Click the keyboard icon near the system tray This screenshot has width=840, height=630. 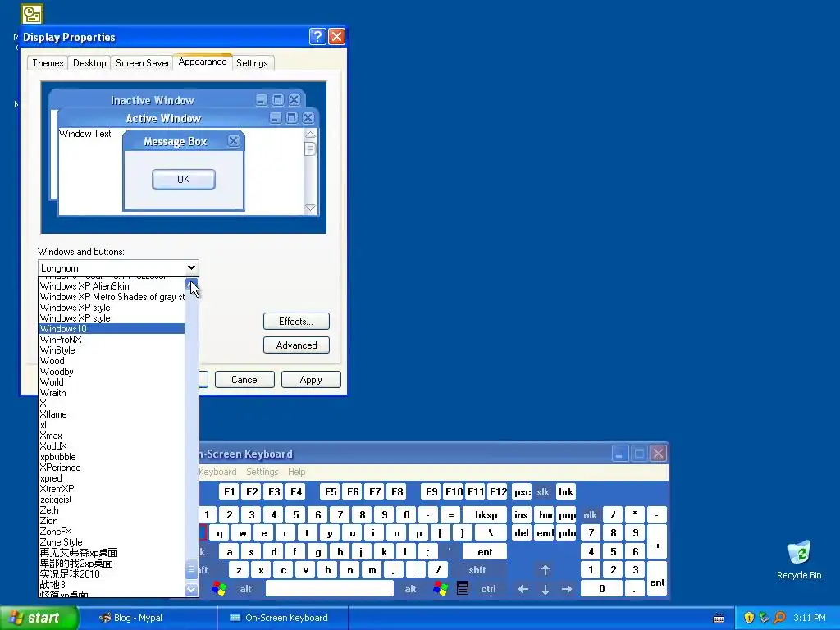(719, 619)
